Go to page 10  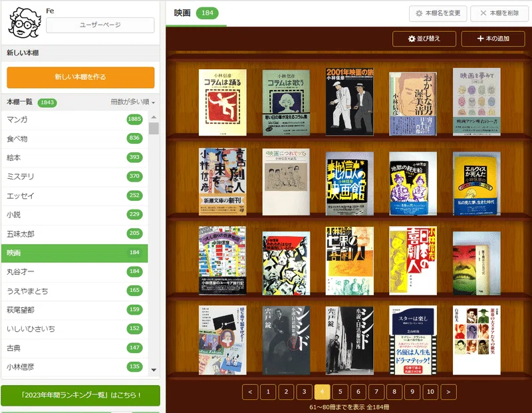click(430, 392)
